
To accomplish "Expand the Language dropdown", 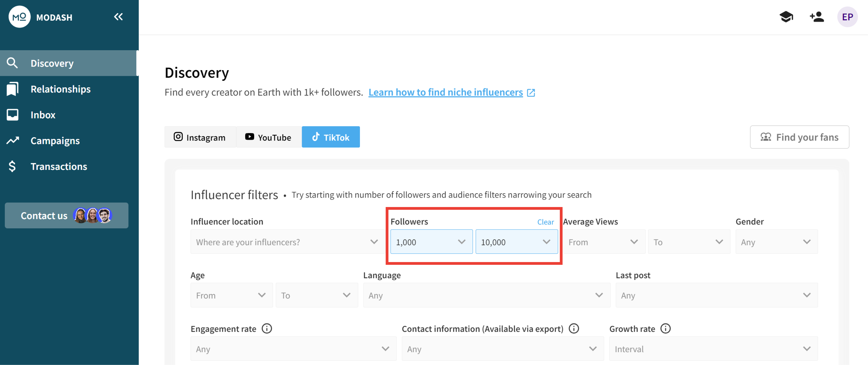I will tap(486, 295).
